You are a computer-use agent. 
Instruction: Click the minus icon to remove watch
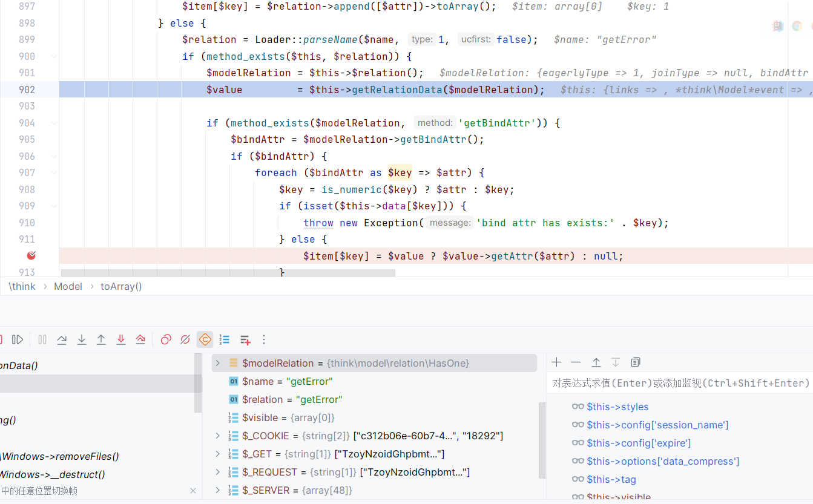tap(576, 362)
